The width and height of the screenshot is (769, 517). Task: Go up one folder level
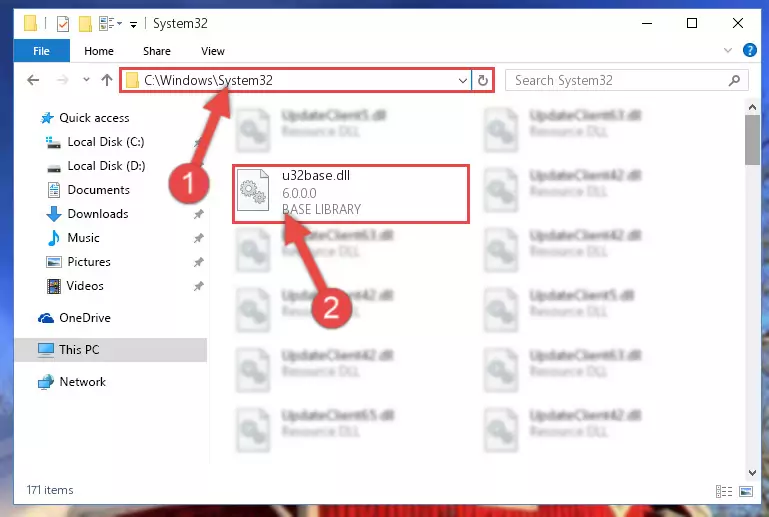pyautogui.click(x=107, y=80)
